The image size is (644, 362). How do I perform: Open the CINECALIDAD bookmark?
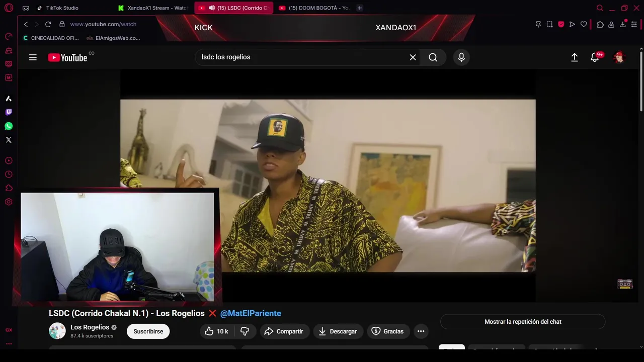point(51,38)
